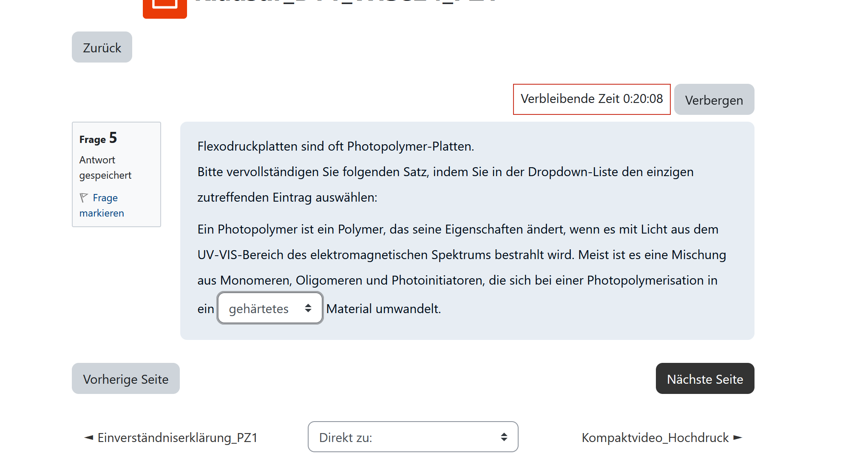This screenshot has height=462, width=868.
Task: Click the flag icon to mark question
Action: pyautogui.click(x=84, y=198)
